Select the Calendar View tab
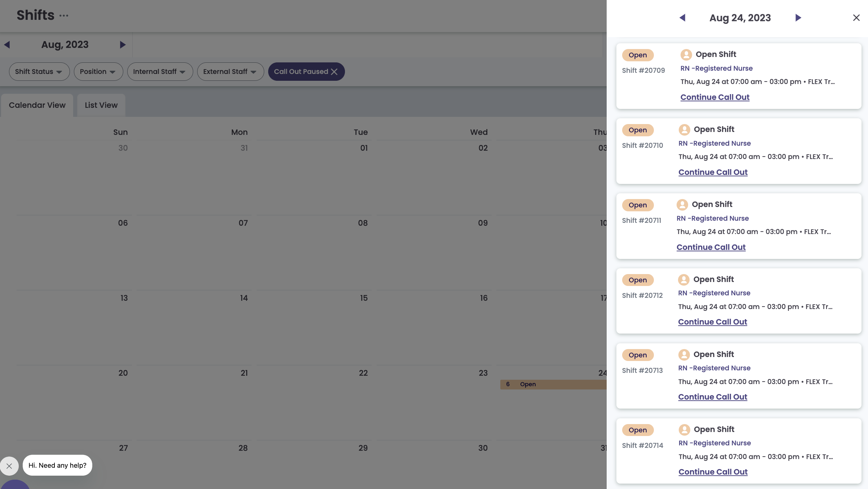Image resolution: width=868 pixels, height=489 pixels. (37, 105)
